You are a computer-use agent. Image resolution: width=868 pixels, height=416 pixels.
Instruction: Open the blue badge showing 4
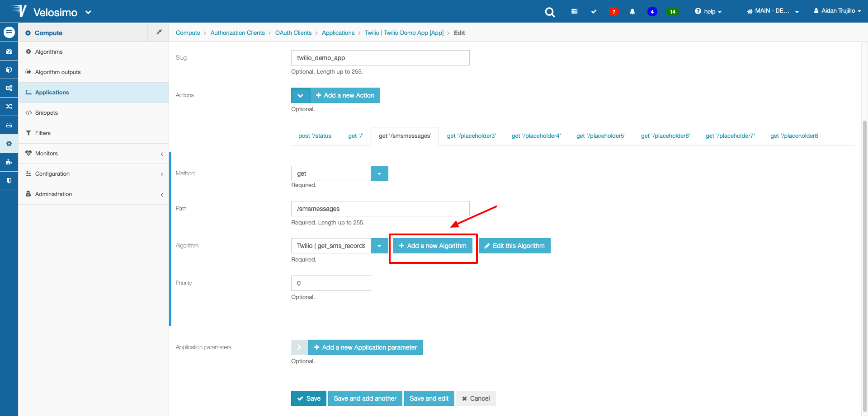pos(652,12)
